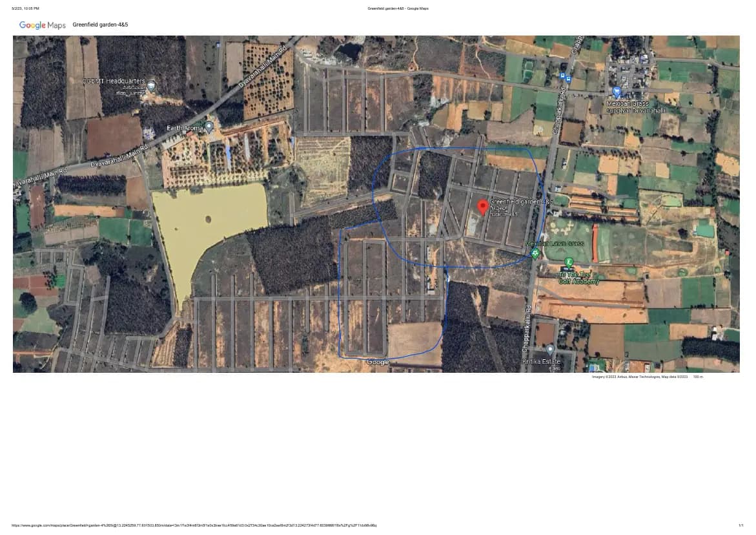This screenshot has height=535, width=756.
Task: Click the Chapparkallu Rd label below the bus stops
Action: click(560, 111)
